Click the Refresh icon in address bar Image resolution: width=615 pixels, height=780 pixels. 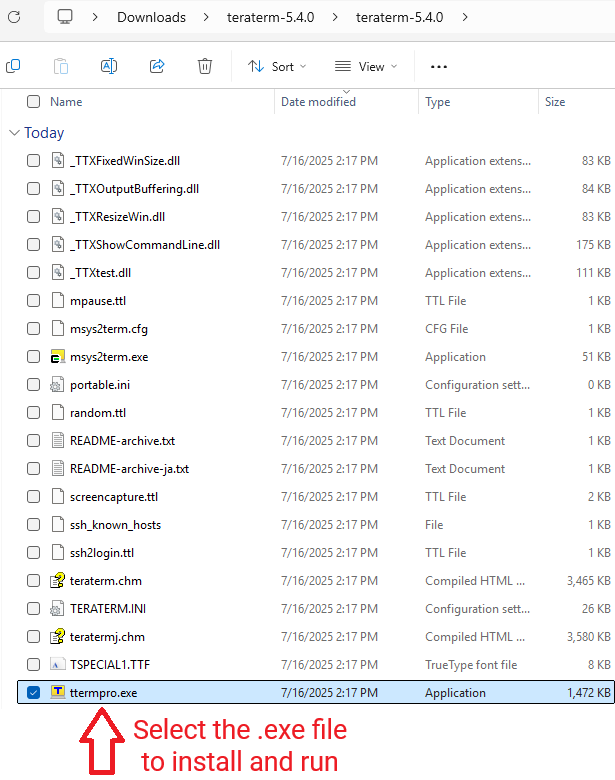click(14, 17)
